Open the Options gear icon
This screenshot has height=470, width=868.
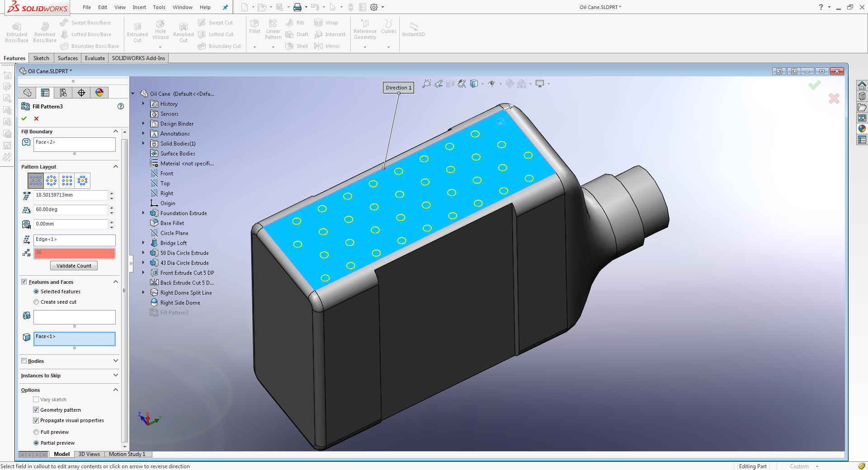pyautogui.click(x=374, y=7)
